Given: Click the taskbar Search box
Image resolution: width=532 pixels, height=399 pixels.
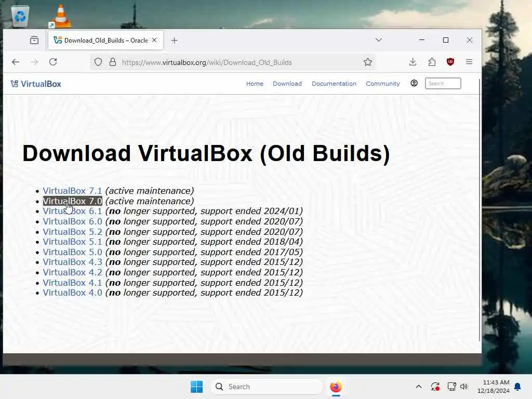Looking at the screenshot, I should tap(267, 387).
